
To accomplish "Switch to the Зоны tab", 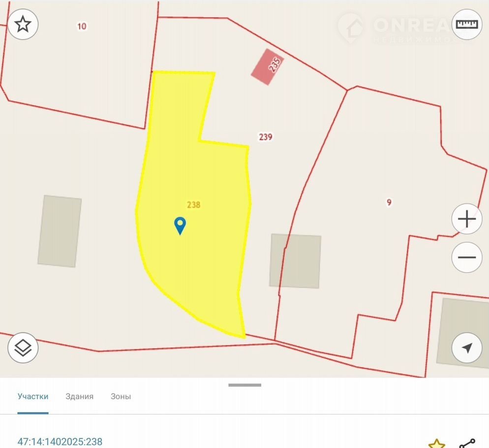I will pyautogui.click(x=121, y=396).
